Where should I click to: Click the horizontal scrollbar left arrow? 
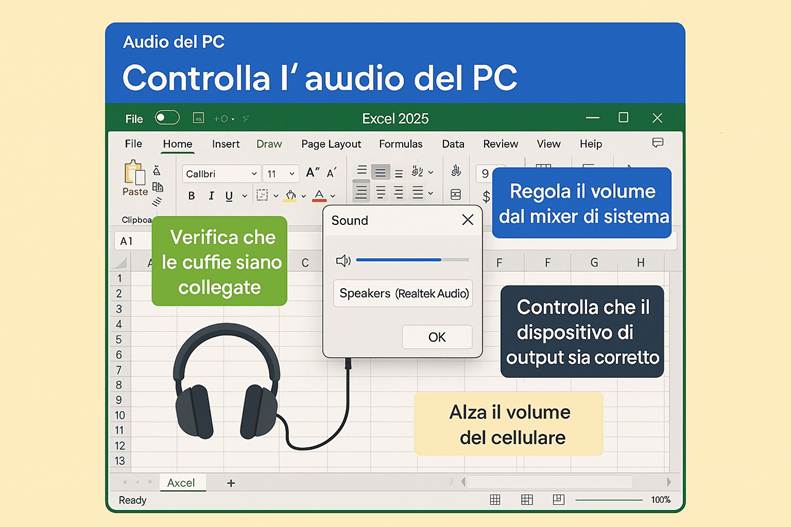click(463, 482)
